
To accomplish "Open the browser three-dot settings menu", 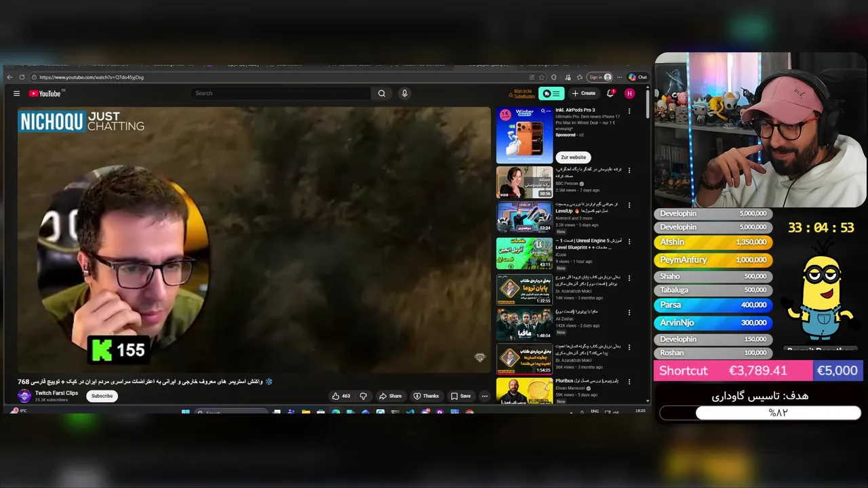I will pos(620,77).
